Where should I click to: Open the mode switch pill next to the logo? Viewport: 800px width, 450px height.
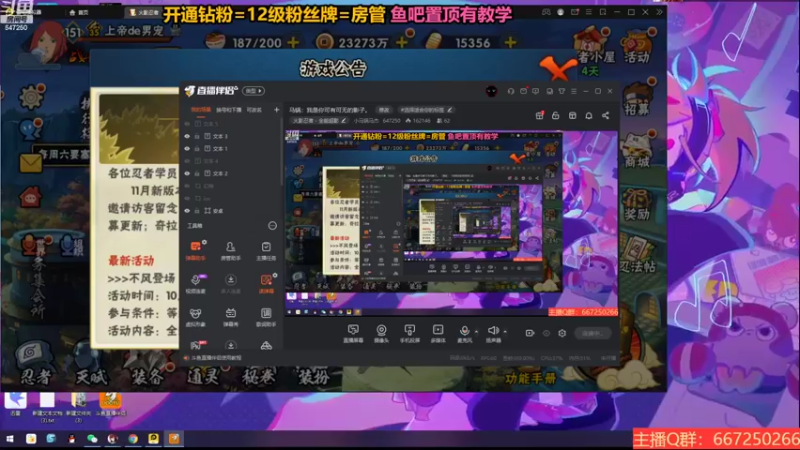(254, 91)
